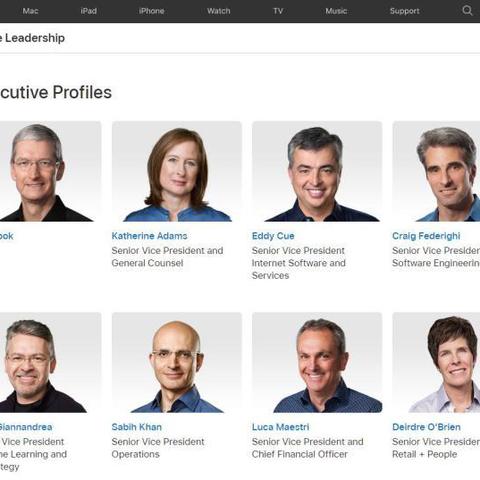Open Deirdre O'Brien profile link
Screen dimensions: 480x480
tap(426, 427)
